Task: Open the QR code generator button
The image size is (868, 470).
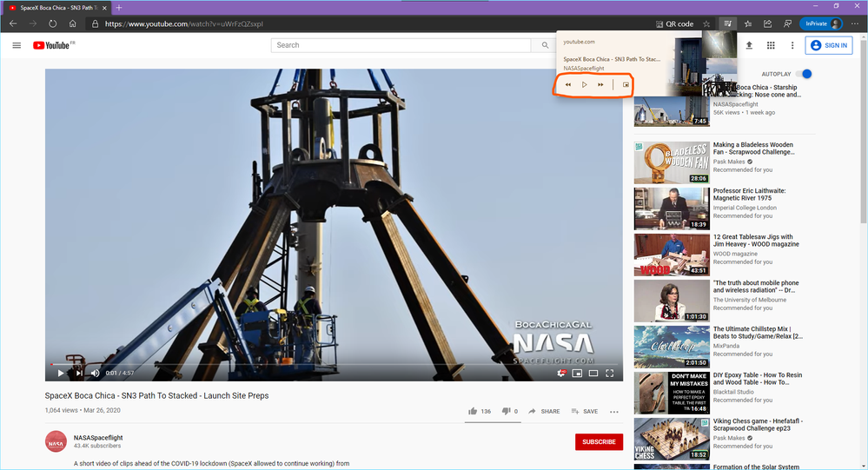Action: click(674, 23)
